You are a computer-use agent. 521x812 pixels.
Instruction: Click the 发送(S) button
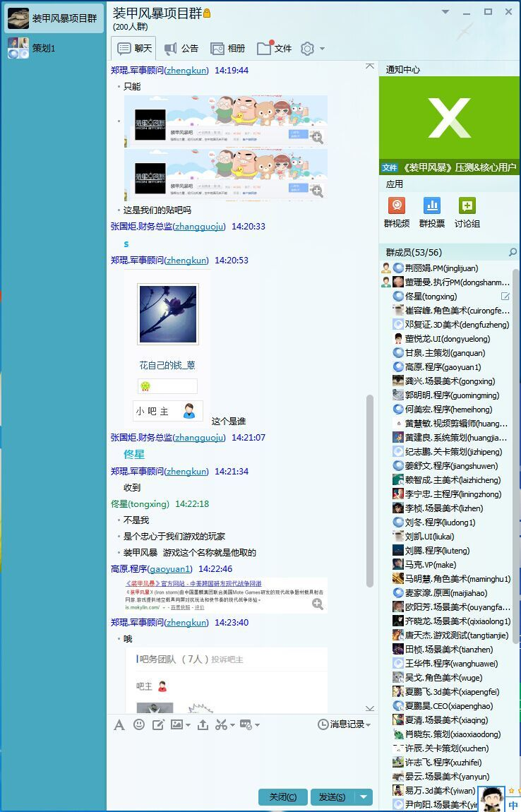332,797
